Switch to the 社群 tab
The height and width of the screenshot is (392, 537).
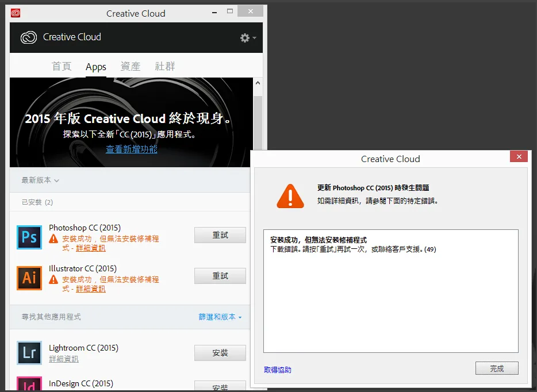[x=165, y=66]
